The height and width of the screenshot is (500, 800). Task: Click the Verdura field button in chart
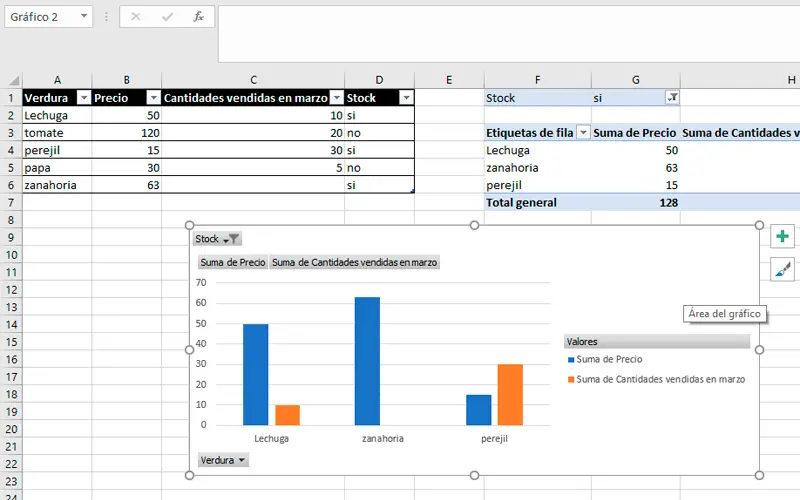[223, 460]
